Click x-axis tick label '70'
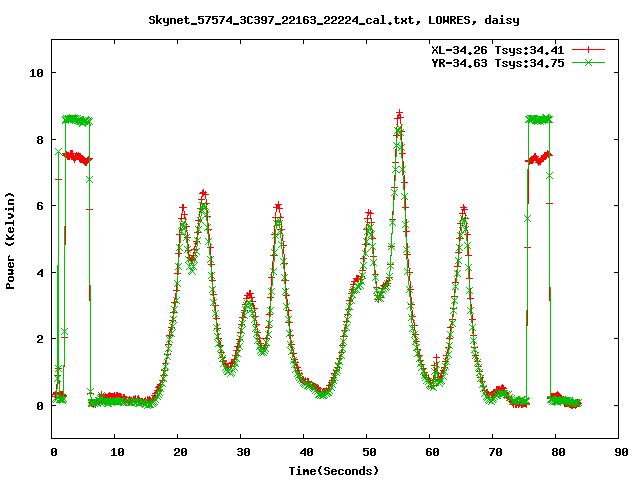The width and height of the screenshot is (640, 480). point(496,452)
